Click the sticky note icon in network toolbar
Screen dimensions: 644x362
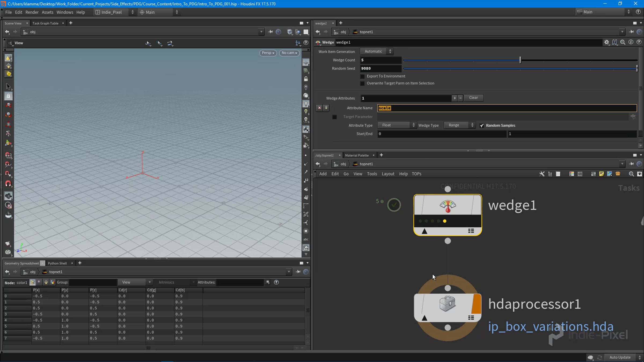pos(601,174)
